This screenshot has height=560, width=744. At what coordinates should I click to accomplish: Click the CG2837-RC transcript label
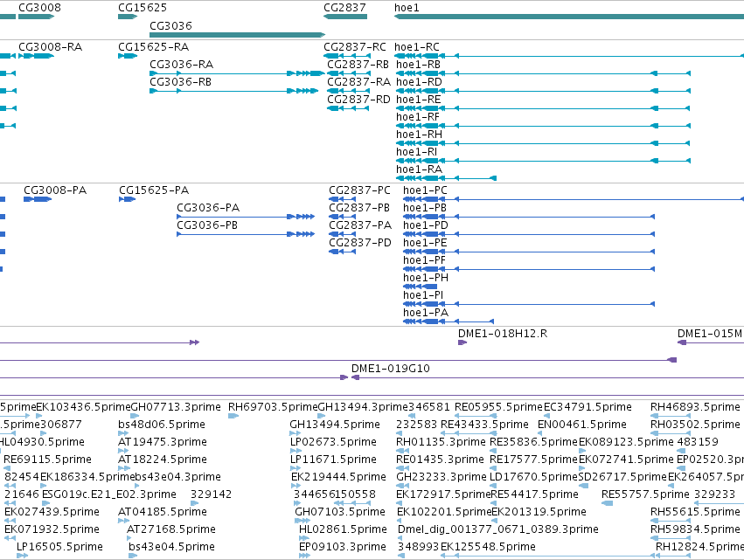pos(355,47)
